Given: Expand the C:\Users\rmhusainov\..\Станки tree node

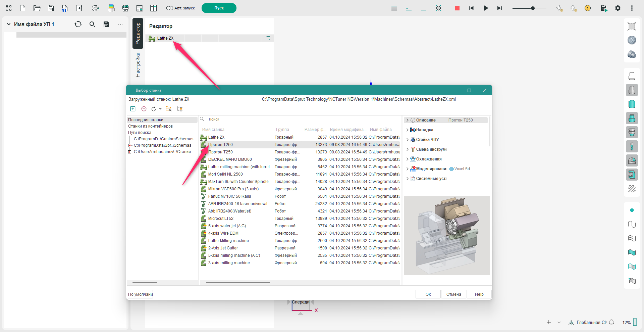Looking at the screenshot, I should (x=130, y=152).
